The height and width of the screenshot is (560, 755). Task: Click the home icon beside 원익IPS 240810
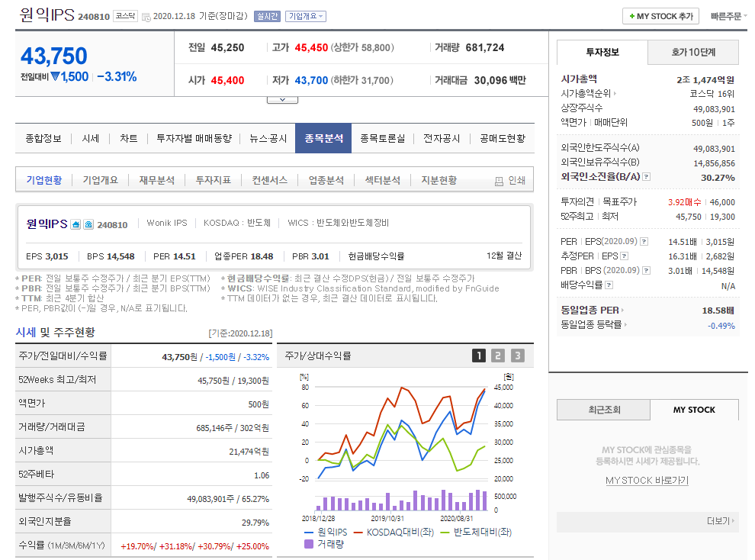click(75, 224)
